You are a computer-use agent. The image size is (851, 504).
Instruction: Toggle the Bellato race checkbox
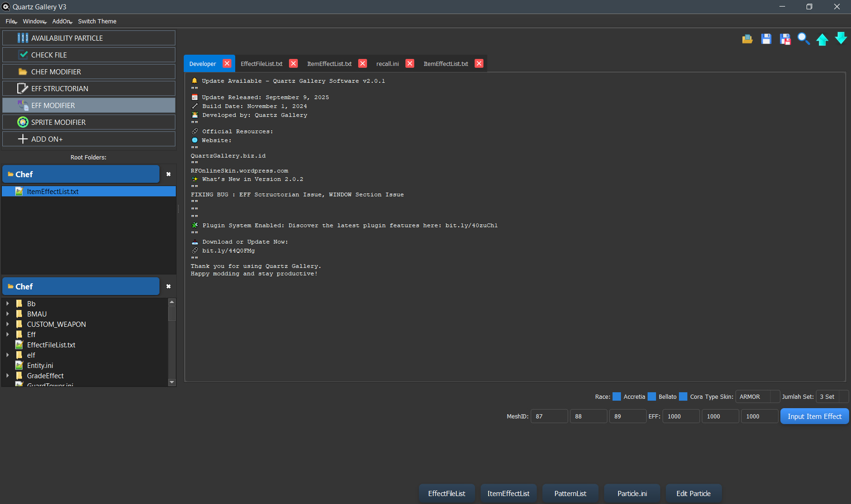click(x=653, y=396)
